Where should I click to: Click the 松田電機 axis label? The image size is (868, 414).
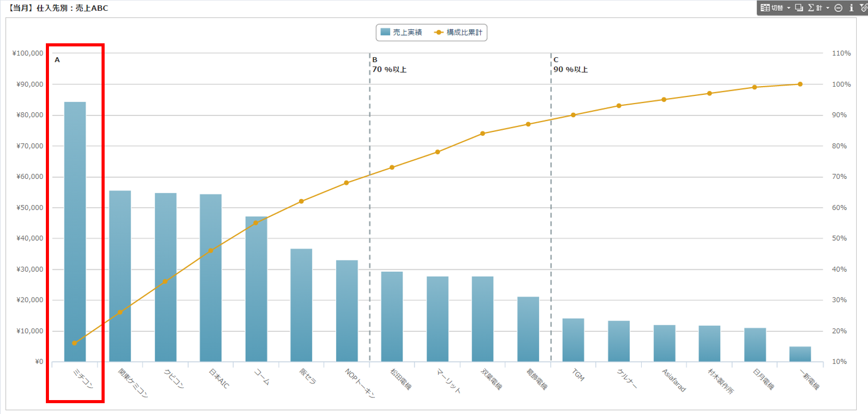(400, 379)
